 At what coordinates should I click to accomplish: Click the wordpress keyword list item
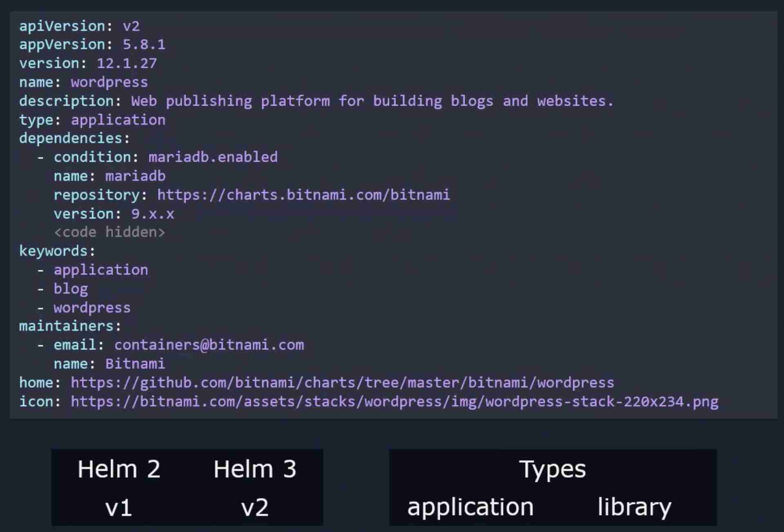pyautogui.click(x=92, y=307)
